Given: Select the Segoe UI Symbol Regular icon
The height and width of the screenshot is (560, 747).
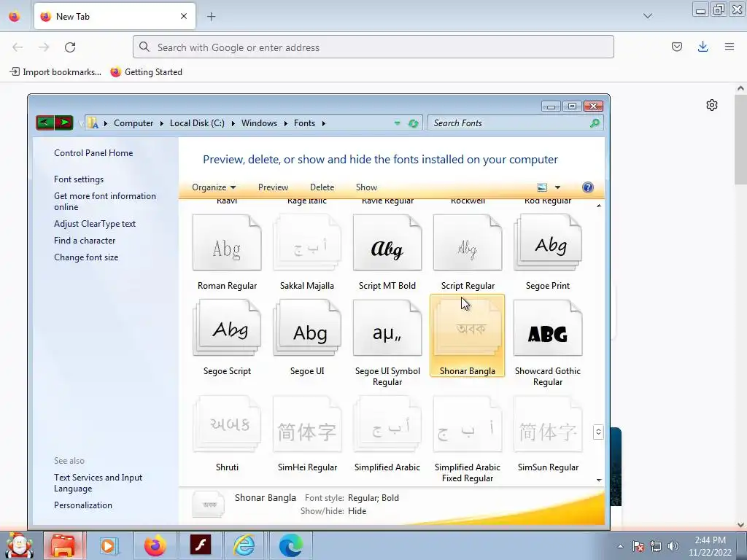Looking at the screenshot, I should tap(387, 328).
